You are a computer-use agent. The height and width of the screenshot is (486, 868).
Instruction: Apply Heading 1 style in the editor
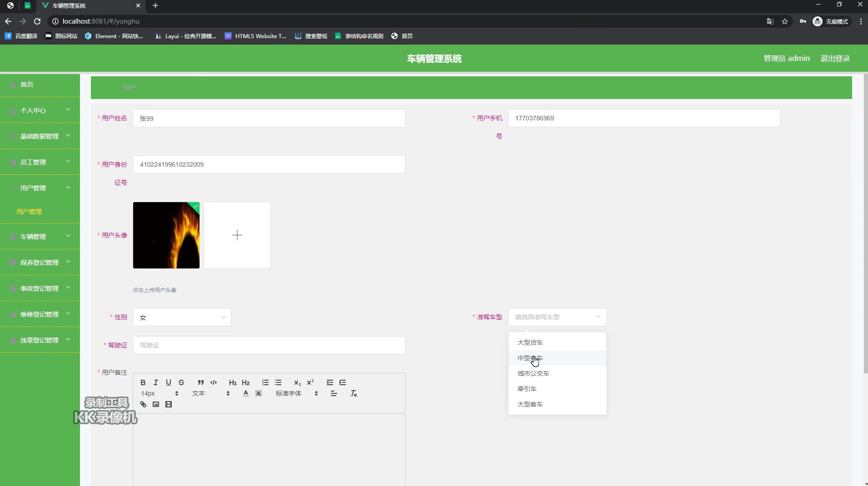pos(232,382)
